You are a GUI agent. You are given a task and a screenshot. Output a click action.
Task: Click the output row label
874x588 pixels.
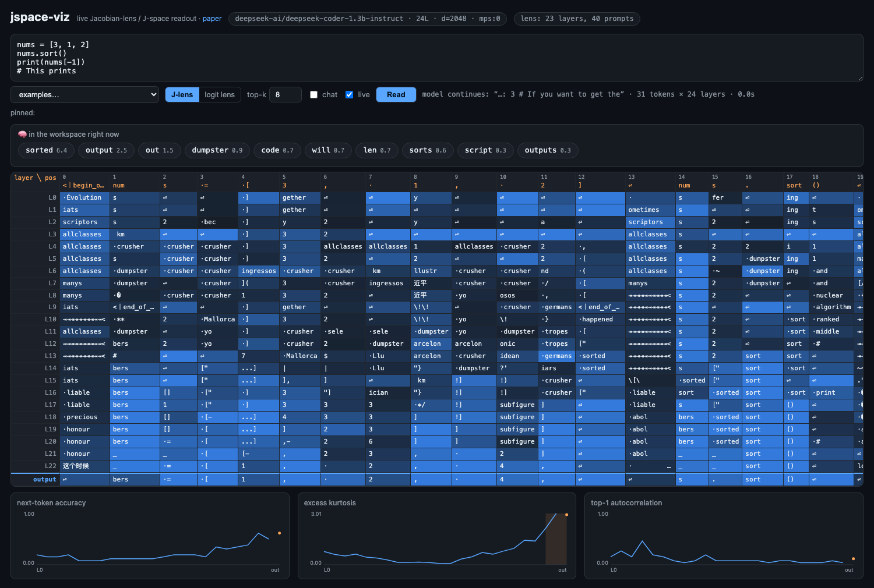44,479
